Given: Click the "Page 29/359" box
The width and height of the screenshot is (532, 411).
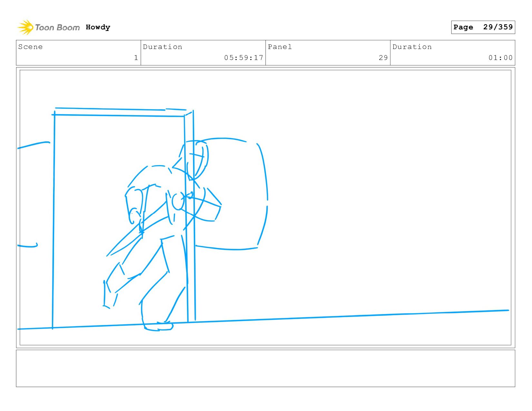Looking at the screenshot, I should 483,27.
